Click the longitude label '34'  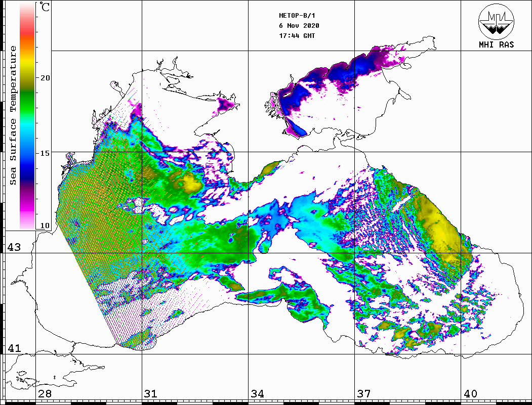click(257, 394)
